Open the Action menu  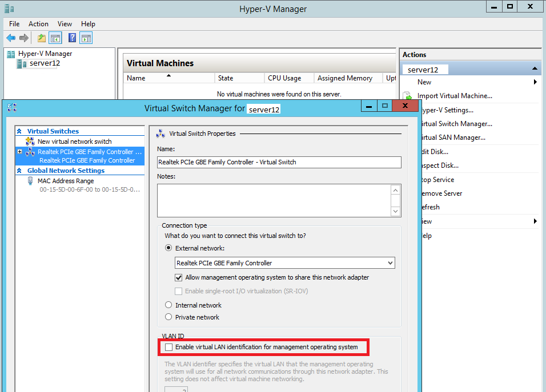coord(38,24)
